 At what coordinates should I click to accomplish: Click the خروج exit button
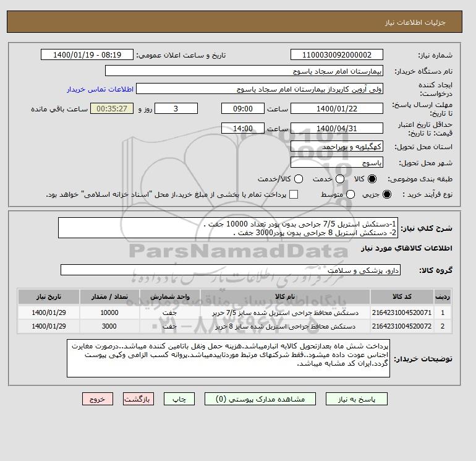point(98,399)
